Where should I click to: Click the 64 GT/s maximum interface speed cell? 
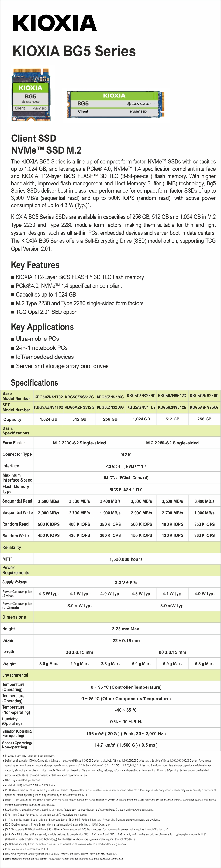(x=126, y=478)
